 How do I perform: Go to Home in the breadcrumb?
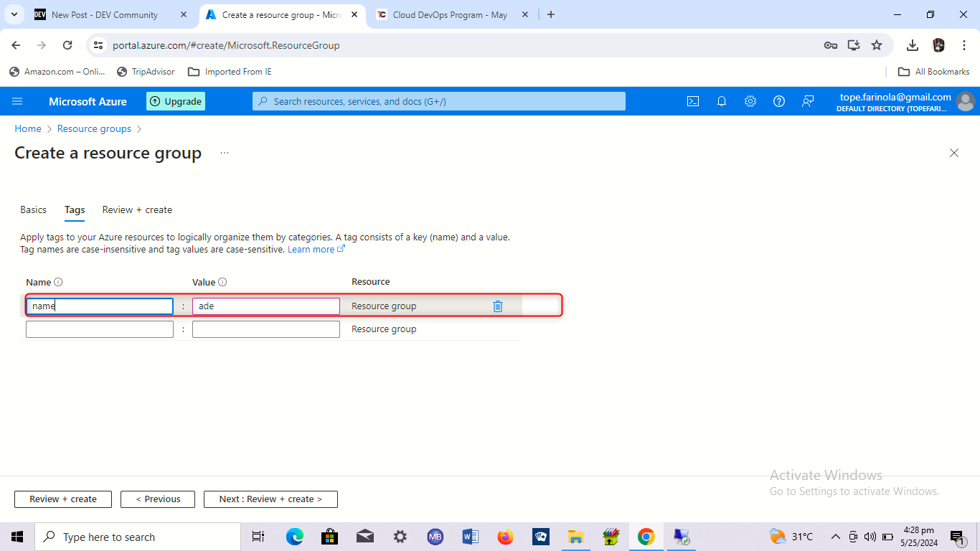28,129
